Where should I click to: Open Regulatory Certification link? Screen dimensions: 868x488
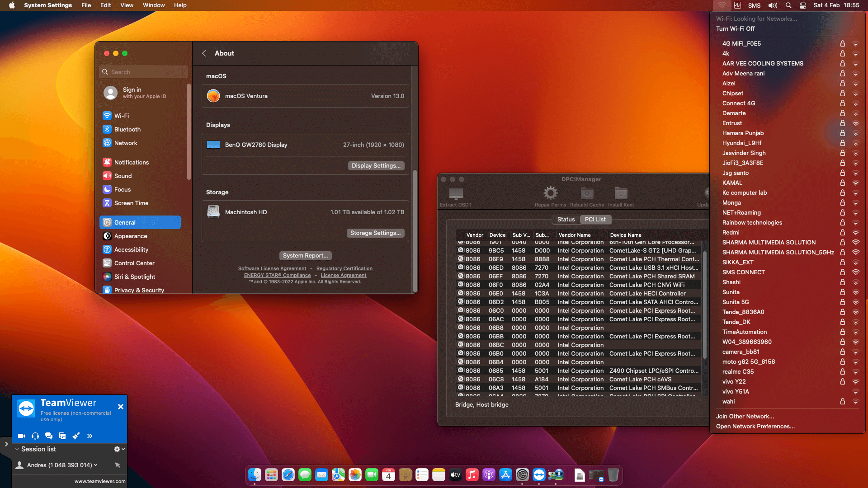(x=344, y=268)
